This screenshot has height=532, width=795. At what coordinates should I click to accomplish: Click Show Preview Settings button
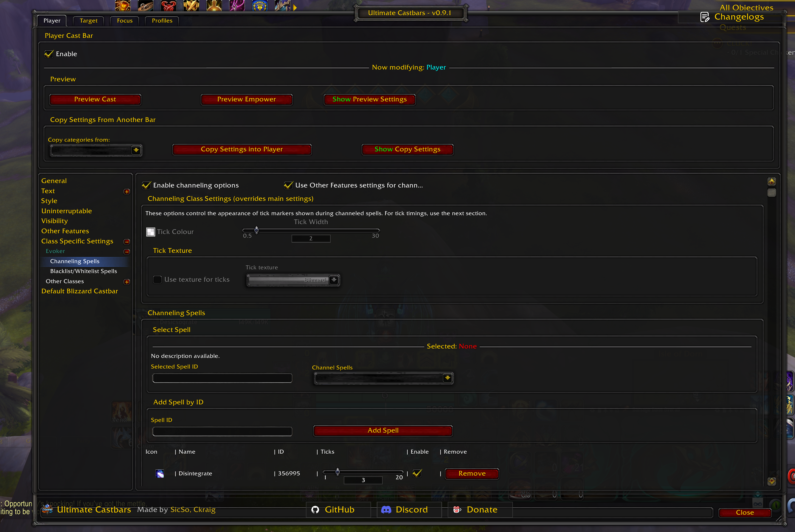pos(370,99)
